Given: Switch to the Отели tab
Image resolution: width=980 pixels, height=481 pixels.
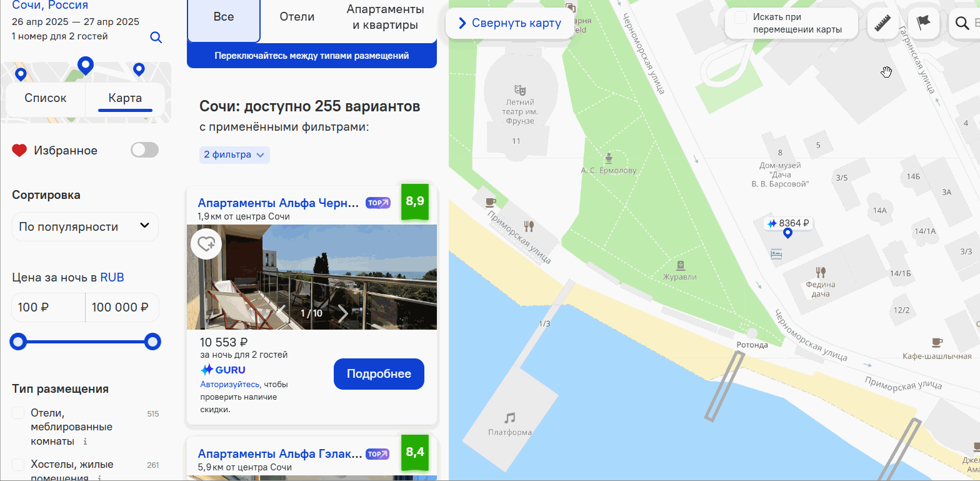Looking at the screenshot, I should point(297,17).
